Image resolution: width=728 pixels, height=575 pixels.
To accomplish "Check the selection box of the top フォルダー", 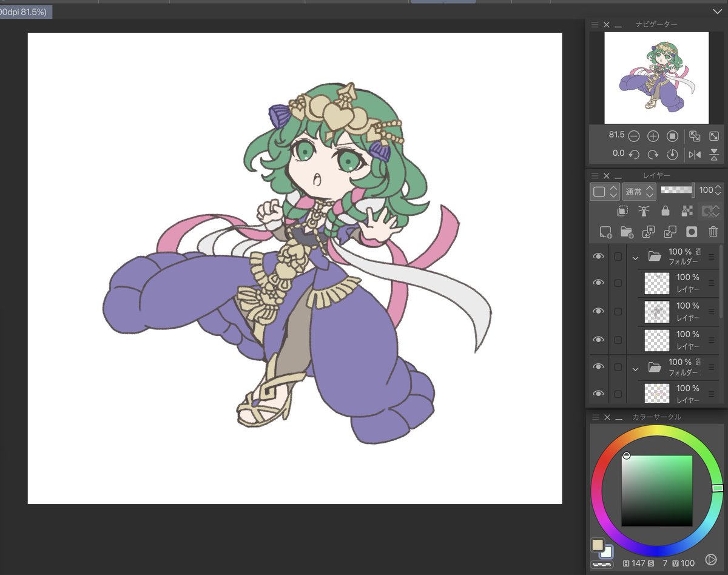I will 618,257.
